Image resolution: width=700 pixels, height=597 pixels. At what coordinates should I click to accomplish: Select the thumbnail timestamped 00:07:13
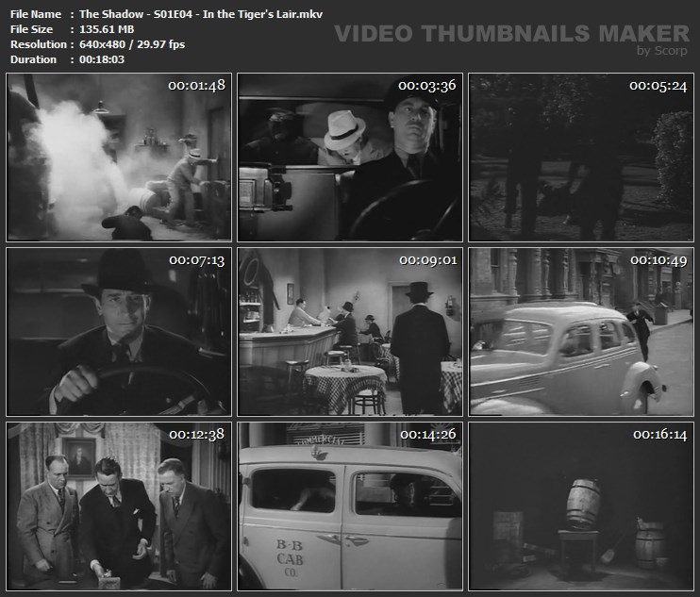(x=119, y=332)
